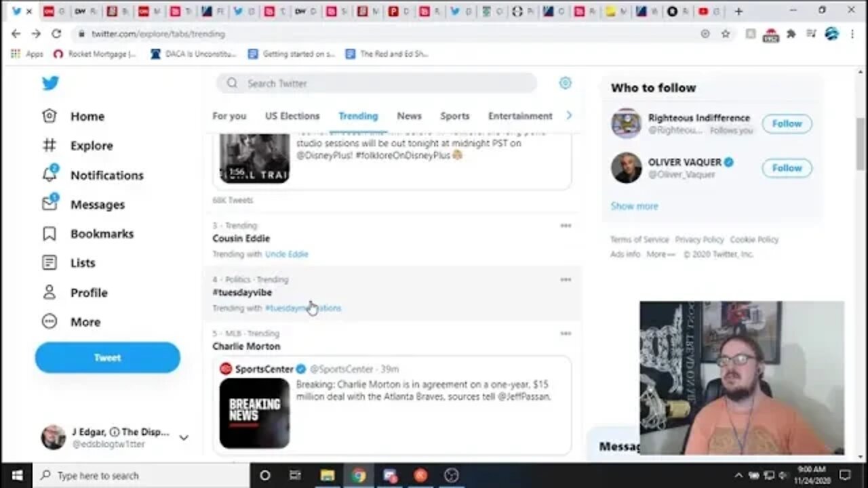
Task: Play the video thumbnail marked 1:56
Action: (254, 158)
